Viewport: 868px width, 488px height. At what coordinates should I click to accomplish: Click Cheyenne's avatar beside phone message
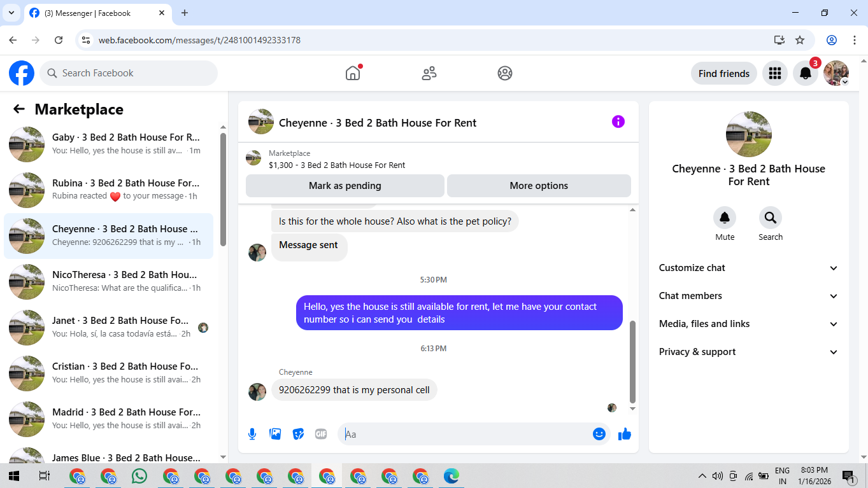pyautogui.click(x=257, y=391)
